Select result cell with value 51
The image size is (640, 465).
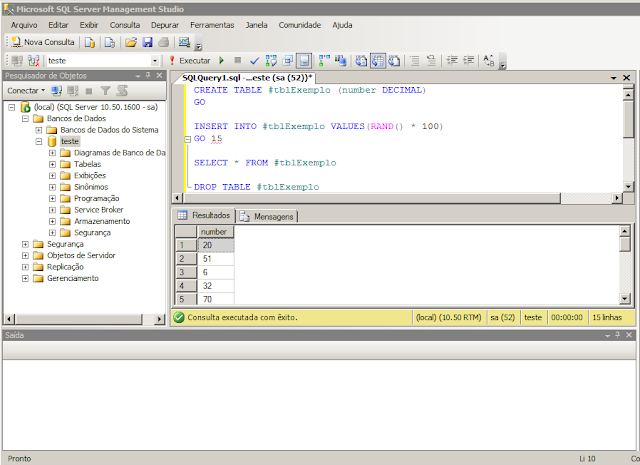click(x=216, y=259)
